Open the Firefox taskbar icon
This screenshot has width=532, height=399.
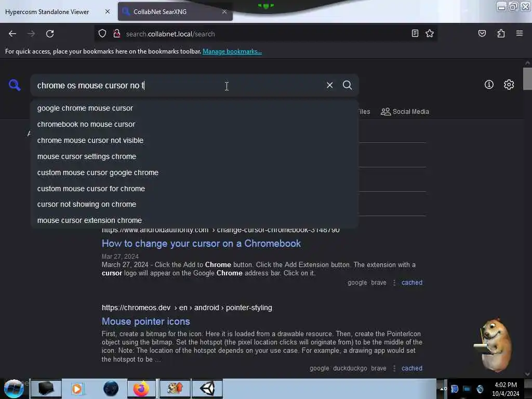click(x=141, y=389)
